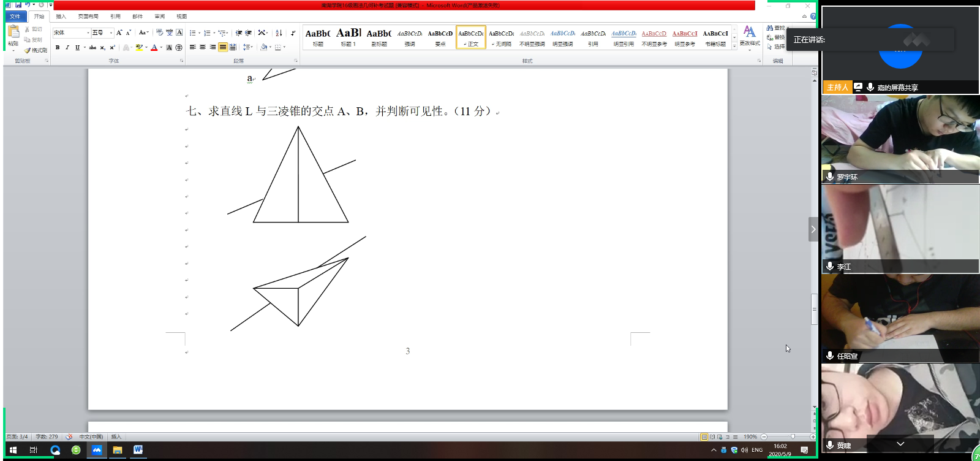Toggle italic formatting
This screenshot has width=980, height=461.
pos(67,47)
